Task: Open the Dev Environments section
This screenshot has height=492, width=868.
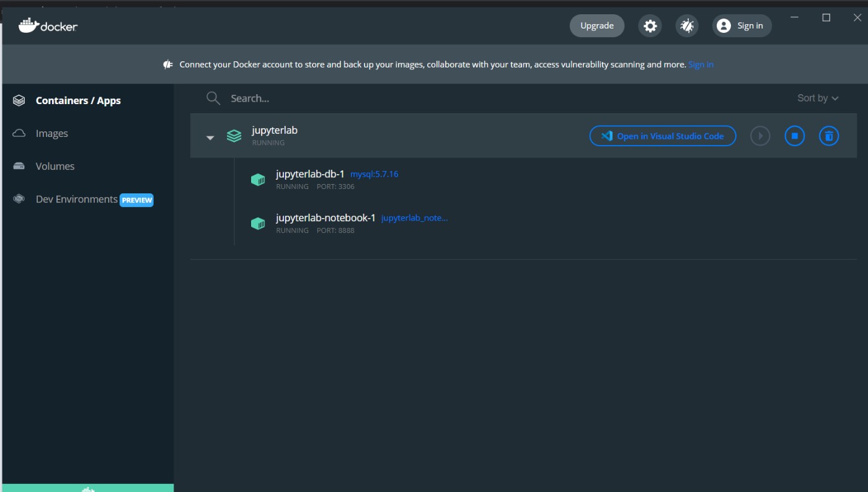Action: (x=77, y=199)
